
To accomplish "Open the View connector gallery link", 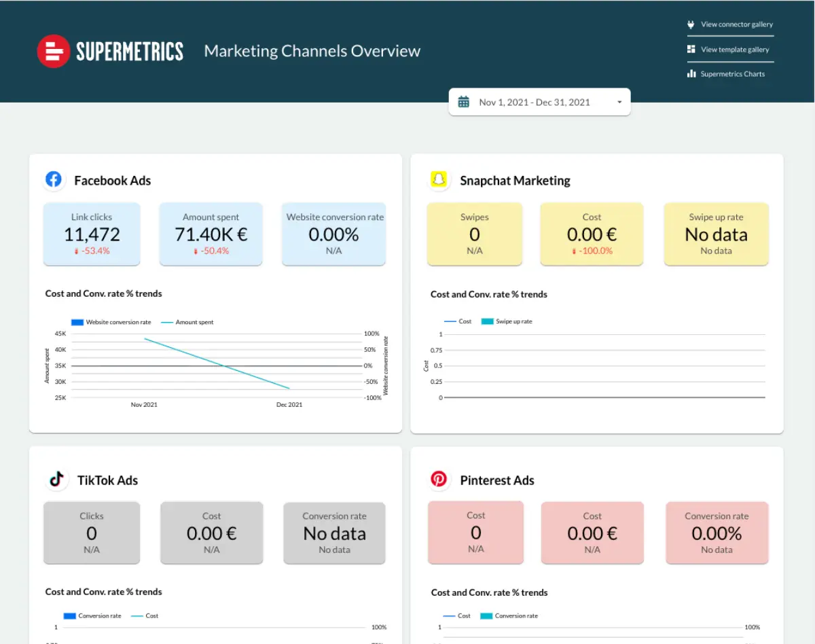I will (737, 24).
